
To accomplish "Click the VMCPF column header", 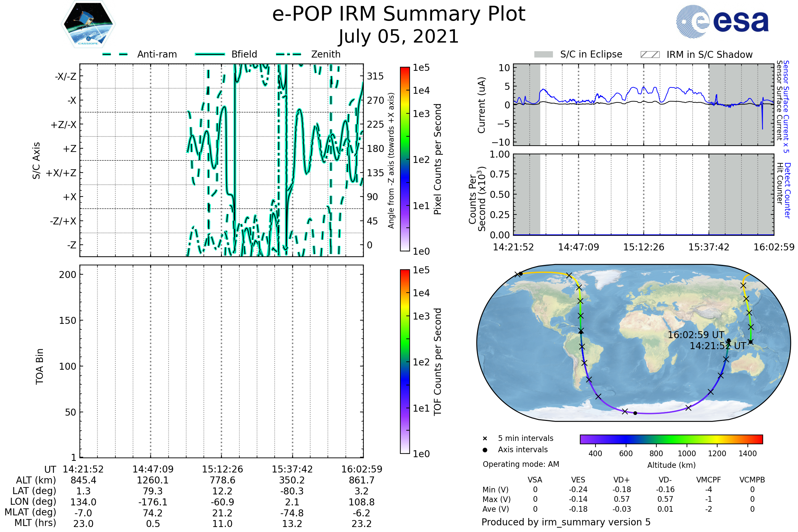I will click(x=709, y=480).
